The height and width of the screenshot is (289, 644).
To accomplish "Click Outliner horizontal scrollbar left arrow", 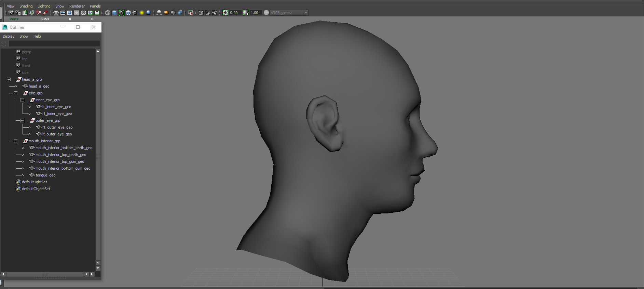I will click(x=3, y=274).
